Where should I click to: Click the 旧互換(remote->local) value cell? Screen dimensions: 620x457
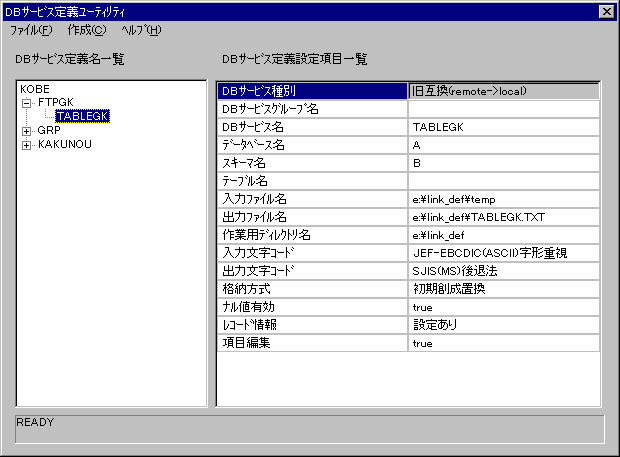504,91
